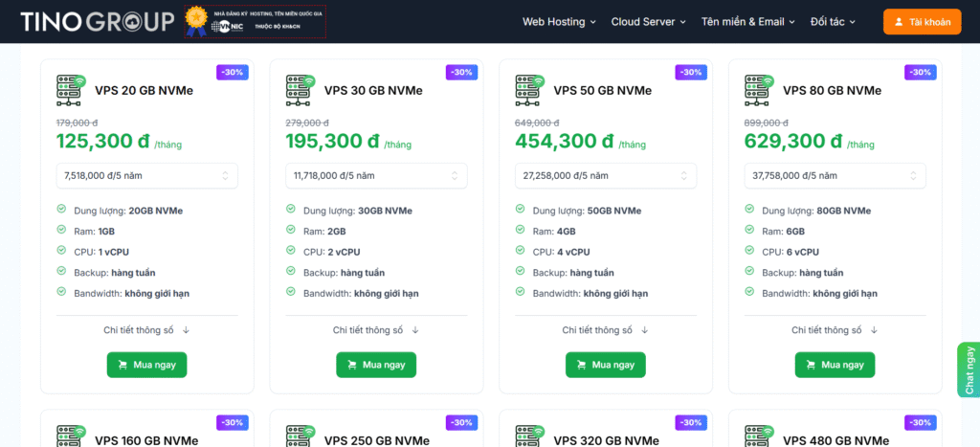This screenshot has width=980, height=447.
Task: Open the Chat ngay side tab
Action: [x=969, y=370]
